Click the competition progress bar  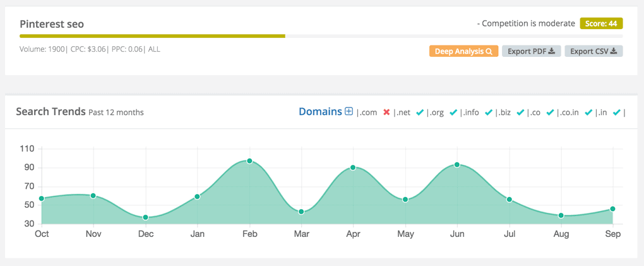(321, 36)
